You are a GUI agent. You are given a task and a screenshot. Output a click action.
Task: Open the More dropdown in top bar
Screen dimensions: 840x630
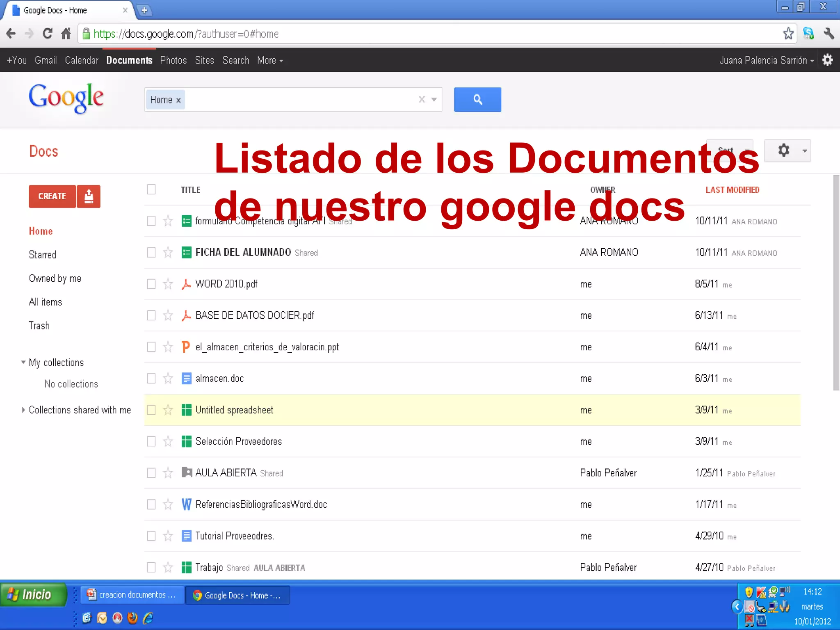tap(270, 60)
